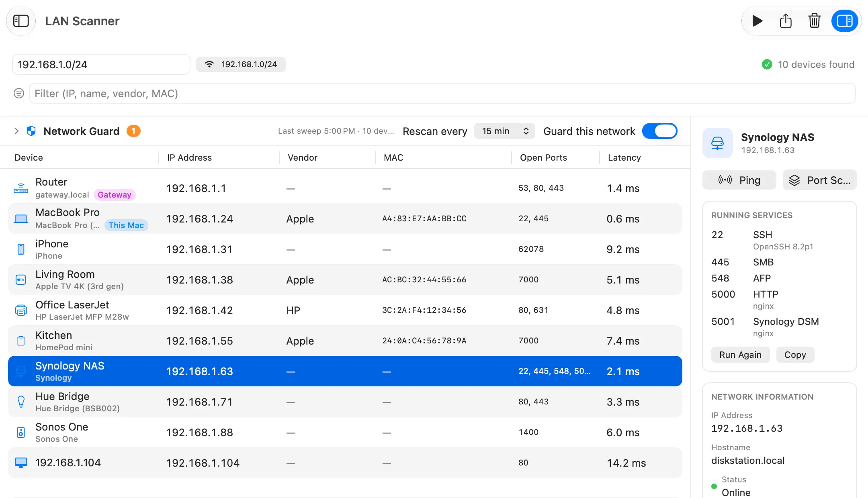Start scan with the play button

(757, 21)
